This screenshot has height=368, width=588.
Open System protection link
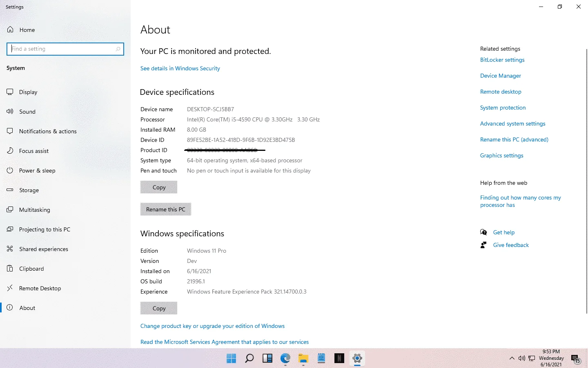(503, 108)
